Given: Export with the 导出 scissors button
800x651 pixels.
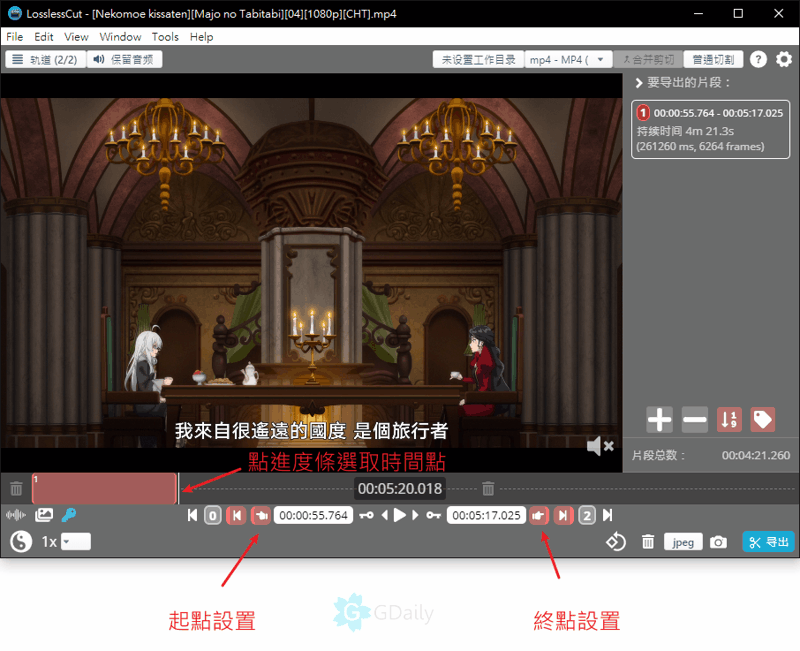Looking at the screenshot, I should coord(768,542).
